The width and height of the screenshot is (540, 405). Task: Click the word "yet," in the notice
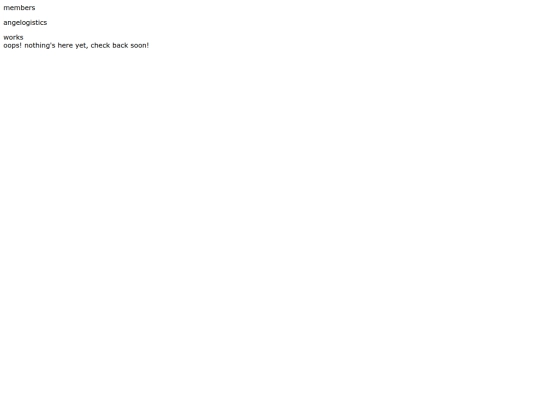[x=82, y=46]
